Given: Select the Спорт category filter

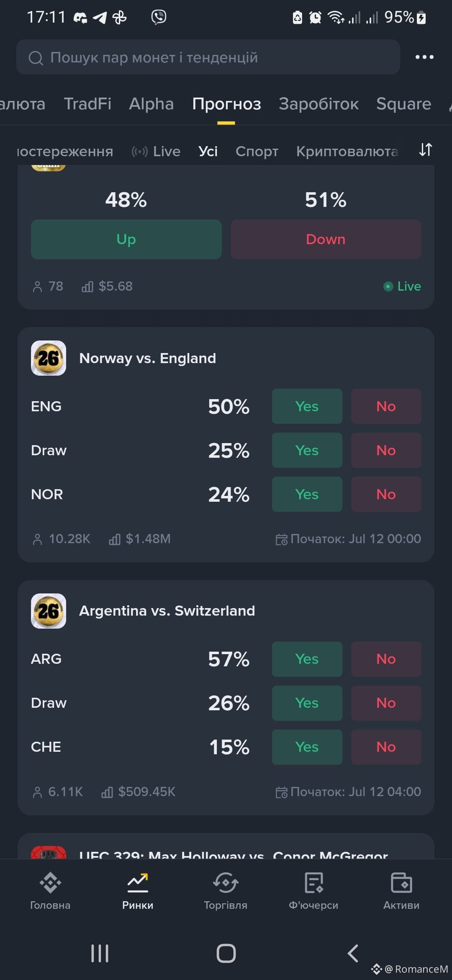Looking at the screenshot, I should tap(257, 151).
